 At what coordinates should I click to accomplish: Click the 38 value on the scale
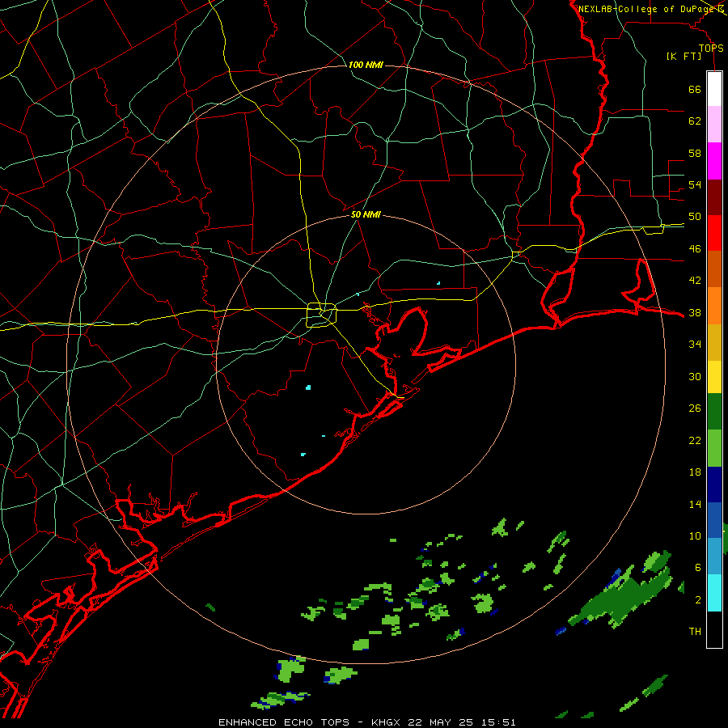(x=695, y=312)
